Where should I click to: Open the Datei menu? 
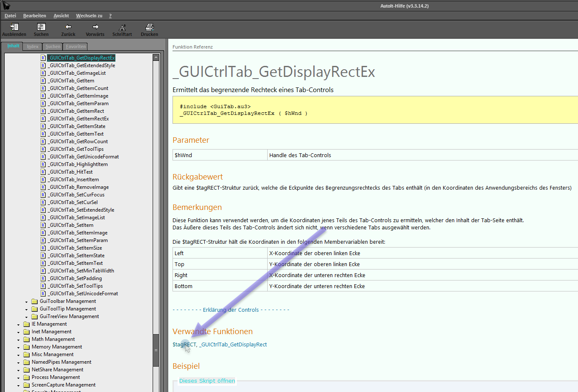pos(10,16)
